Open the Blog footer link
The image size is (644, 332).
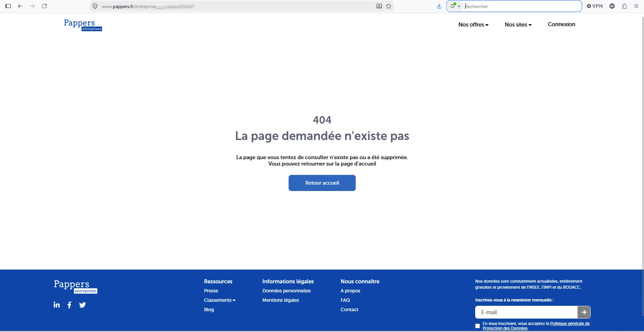(x=209, y=310)
